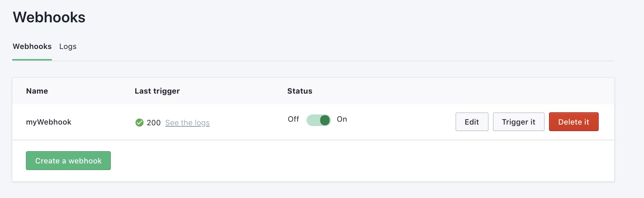644x198 pixels.
Task: Toggle the myWebhook status switch
Action: coord(318,120)
